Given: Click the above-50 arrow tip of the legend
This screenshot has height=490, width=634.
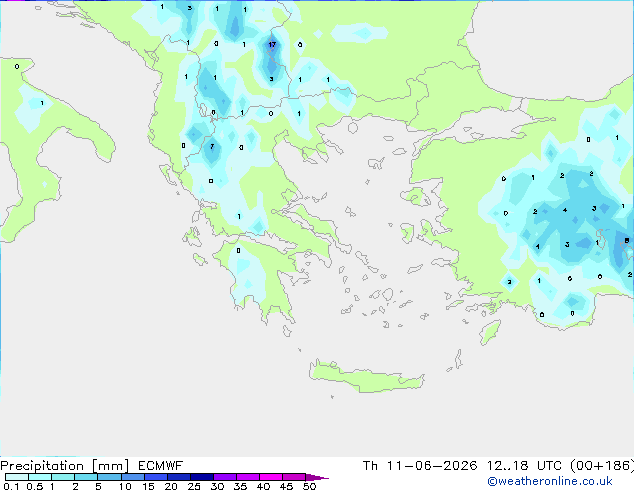Looking at the screenshot, I should point(317,477).
